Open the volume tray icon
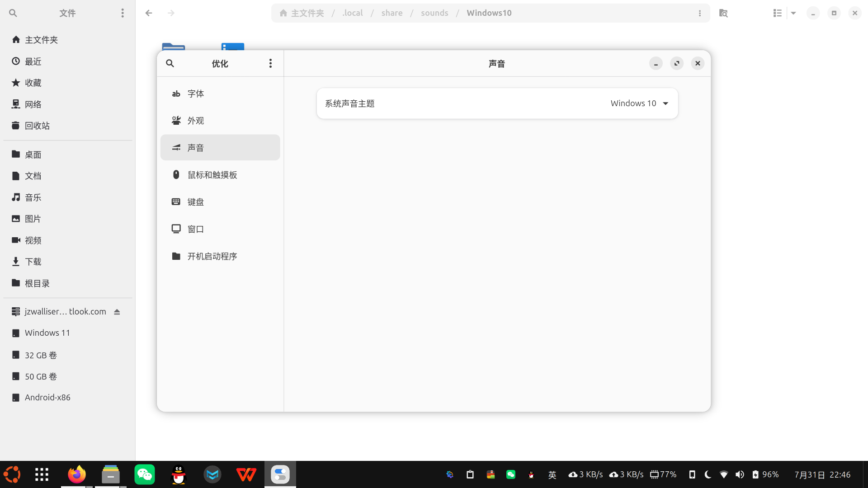The height and width of the screenshot is (488, 868). (x=740, y=474)
